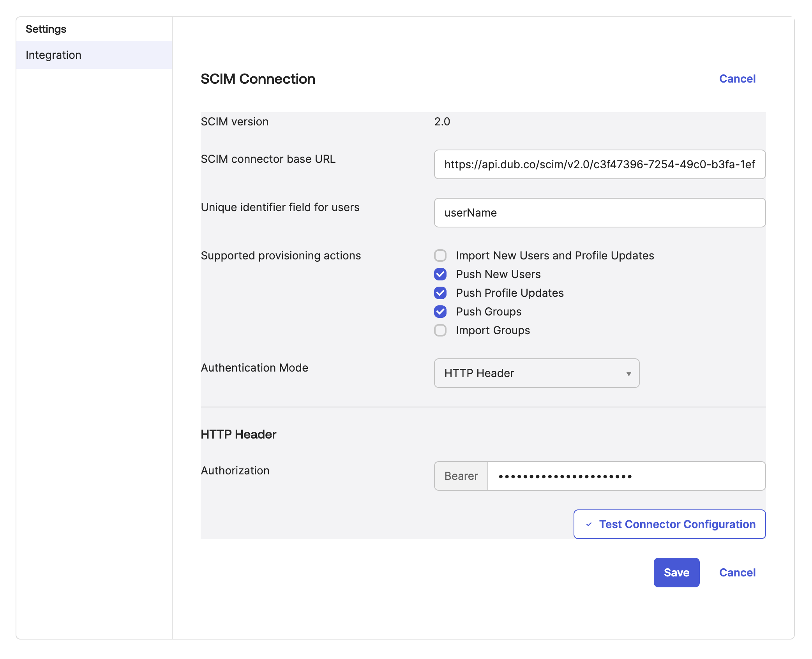Expand the HTTP Header authentication section
This screenshot has height=659, width=812.
tap(535, 373)
